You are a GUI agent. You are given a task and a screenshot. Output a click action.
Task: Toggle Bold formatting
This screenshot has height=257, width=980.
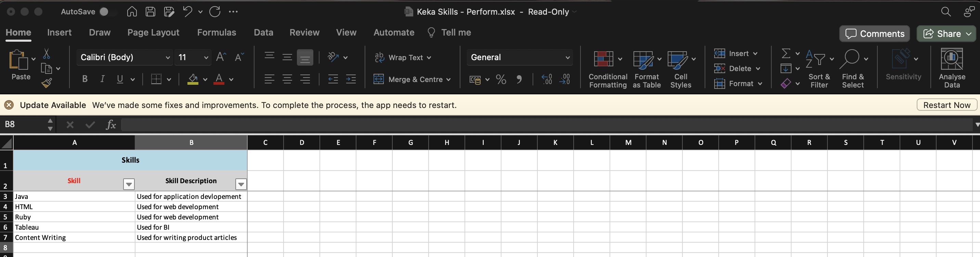coord(85,79)
